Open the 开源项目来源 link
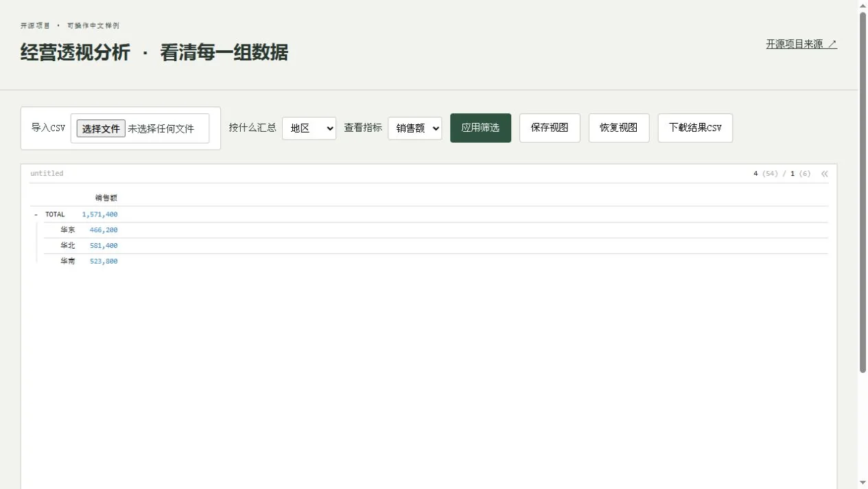868x489 pixels. click(801, 44)
